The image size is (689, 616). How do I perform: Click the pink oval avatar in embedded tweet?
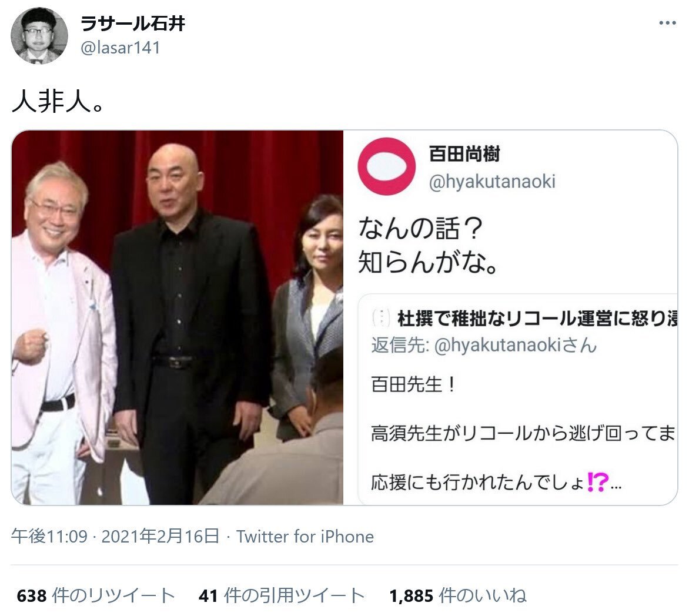click(387, 166)
